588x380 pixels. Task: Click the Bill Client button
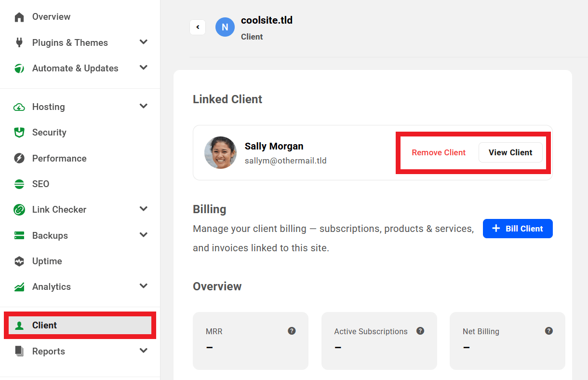pyautogui.click(x=518, y=229)
